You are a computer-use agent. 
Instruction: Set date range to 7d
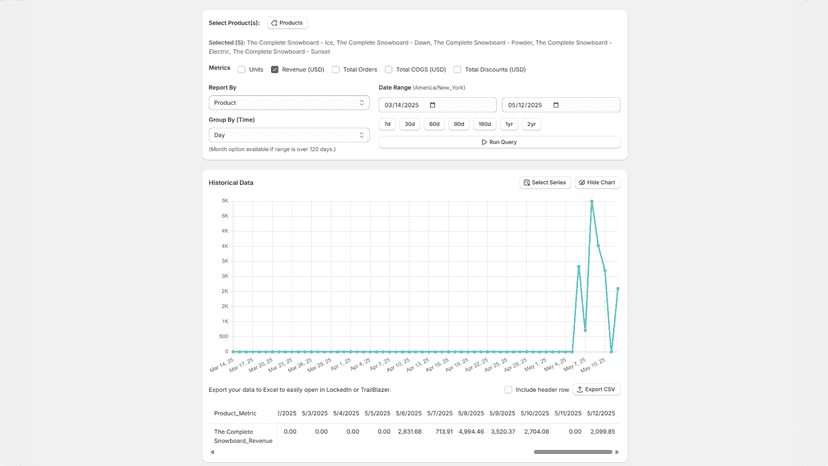[x=387, y=124]
